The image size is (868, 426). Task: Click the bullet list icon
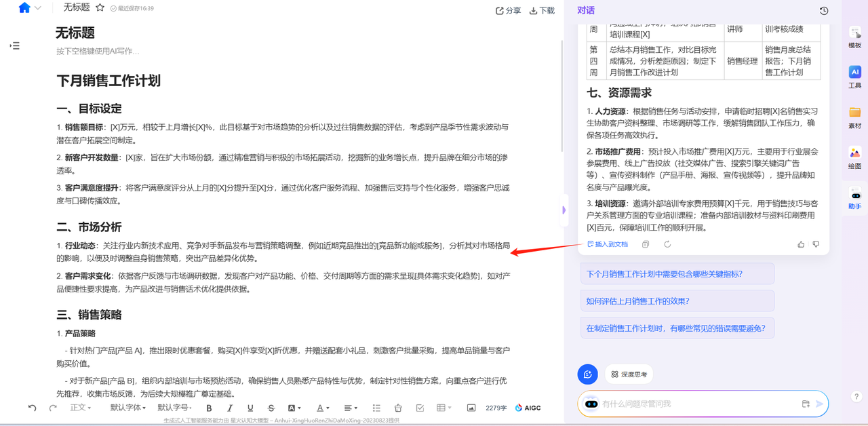[376, 408]
